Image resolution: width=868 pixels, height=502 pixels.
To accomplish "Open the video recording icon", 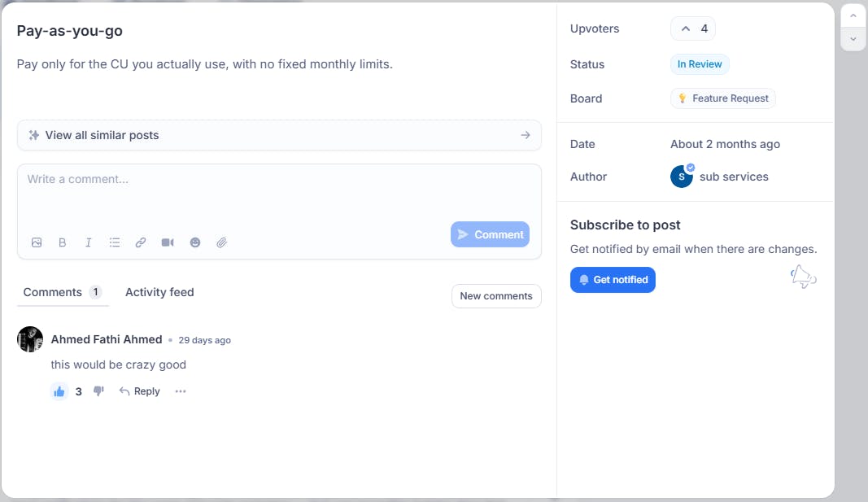I will tap(168, 242).
